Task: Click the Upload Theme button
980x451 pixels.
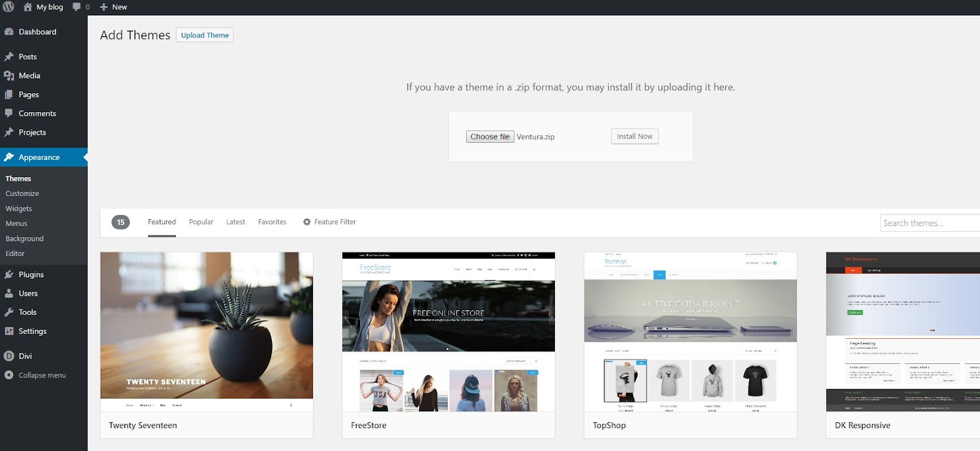Action: (x=205, y=35)
